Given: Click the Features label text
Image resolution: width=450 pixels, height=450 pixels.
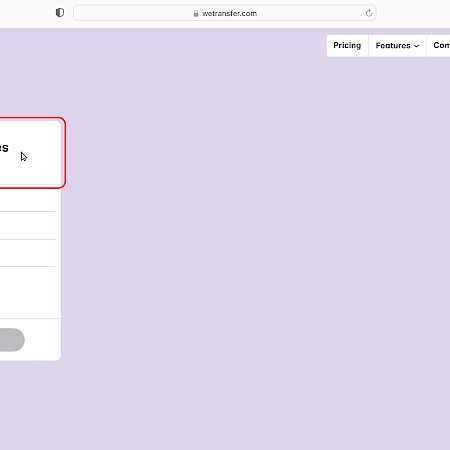Looking at the screenshot, I should [393, 45].
